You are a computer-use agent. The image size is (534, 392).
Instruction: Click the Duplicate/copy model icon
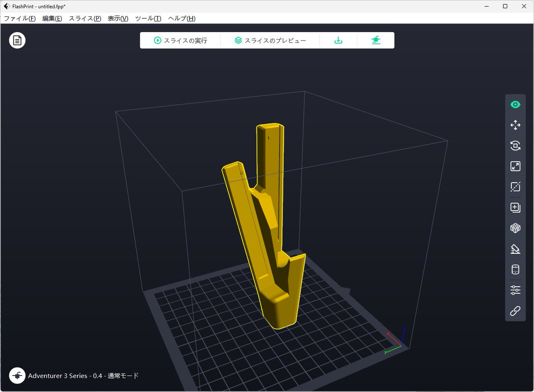click(x=515, y=208)
